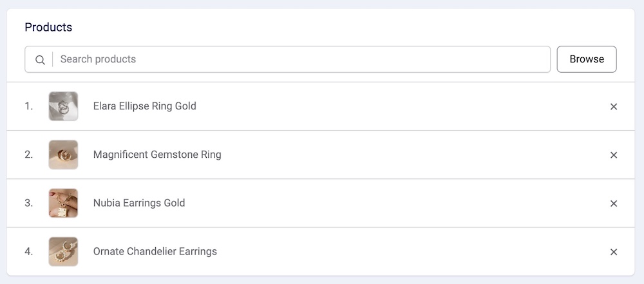Click the Ornate Chandelier Earrings product name
The width and height of the screenshot is (644, 284).
(155, 251)
